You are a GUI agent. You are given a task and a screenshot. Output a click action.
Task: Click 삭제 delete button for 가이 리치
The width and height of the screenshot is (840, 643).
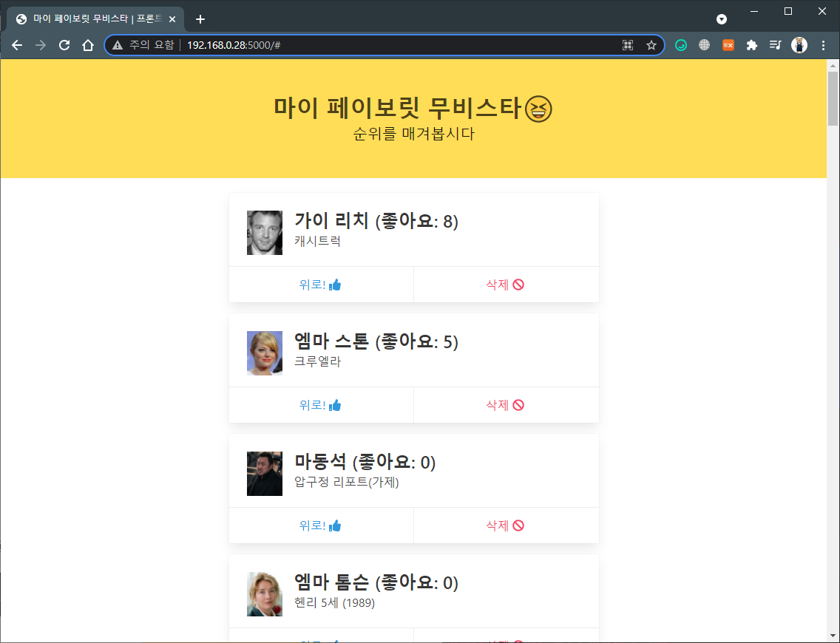pos(506,285)
